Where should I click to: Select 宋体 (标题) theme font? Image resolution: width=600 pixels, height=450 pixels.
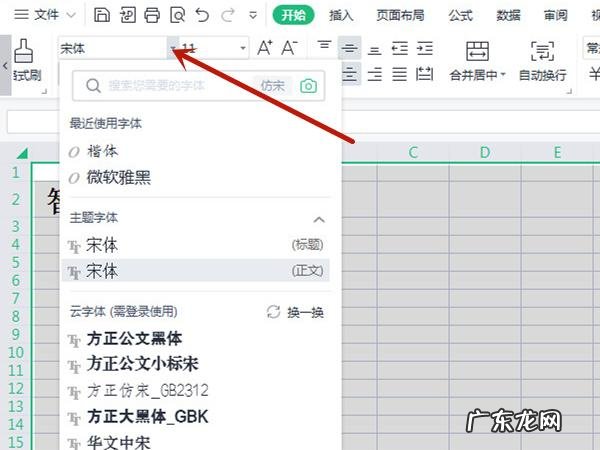click(x=195, y=245)
